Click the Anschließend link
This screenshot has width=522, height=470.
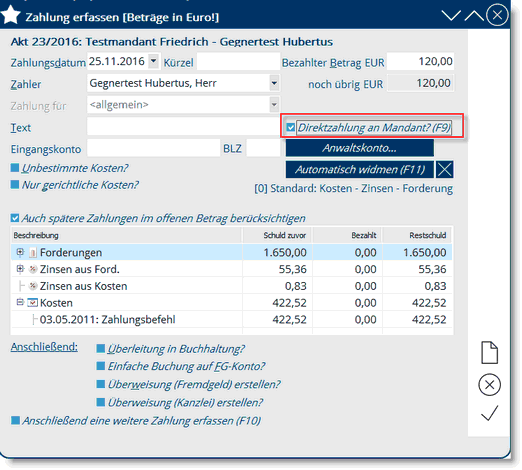(x=44, y=347)
